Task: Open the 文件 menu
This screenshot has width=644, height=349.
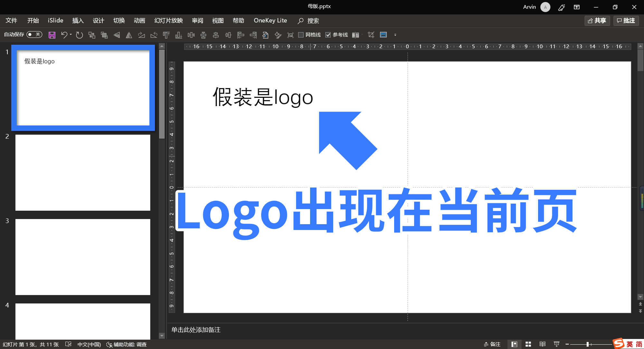Action: point(11,21)
